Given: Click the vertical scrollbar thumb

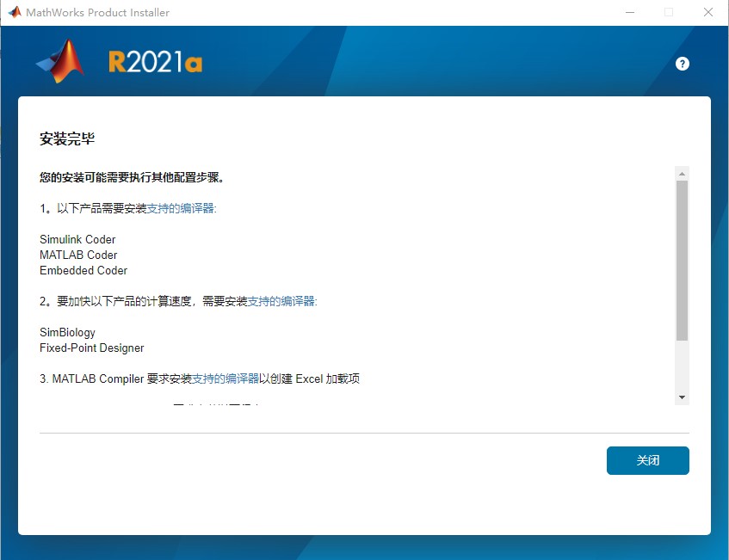Looking at the screenshot, I should [683, 258].
